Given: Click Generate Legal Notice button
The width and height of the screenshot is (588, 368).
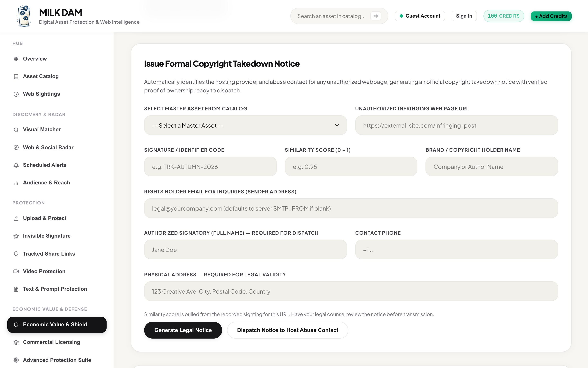Looking at the screenshot, I should click(x=183, y=330).
